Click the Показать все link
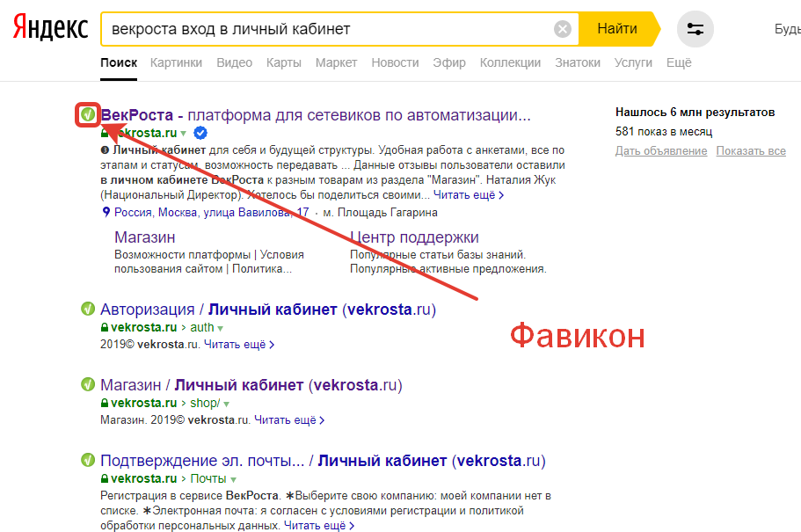The width and height of the screenshot is (801, 532). (751, 150)
